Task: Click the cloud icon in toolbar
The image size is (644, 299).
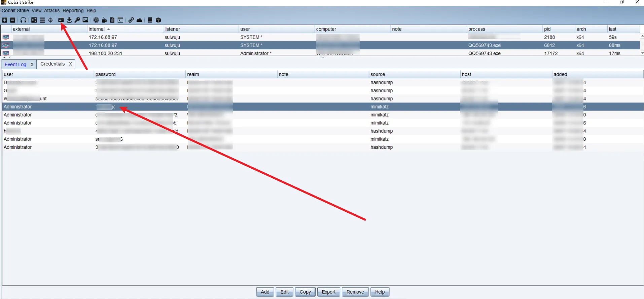Action: coord(139,20)
